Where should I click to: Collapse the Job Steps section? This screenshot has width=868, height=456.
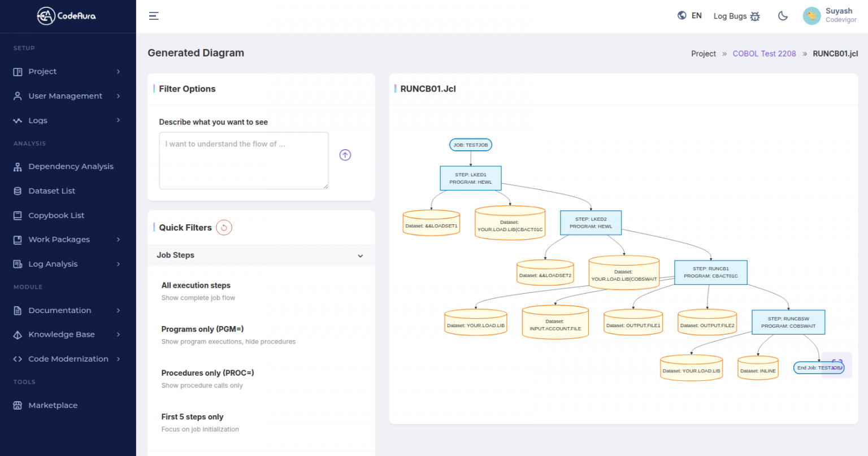click(361, 255)
